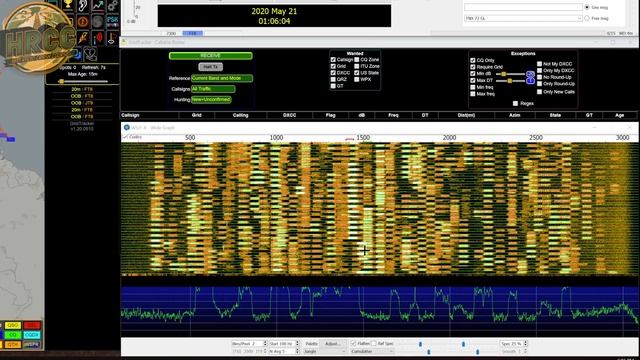Click the ear listening icon
This screenshot has width=640, height=360.
point(83,5)
